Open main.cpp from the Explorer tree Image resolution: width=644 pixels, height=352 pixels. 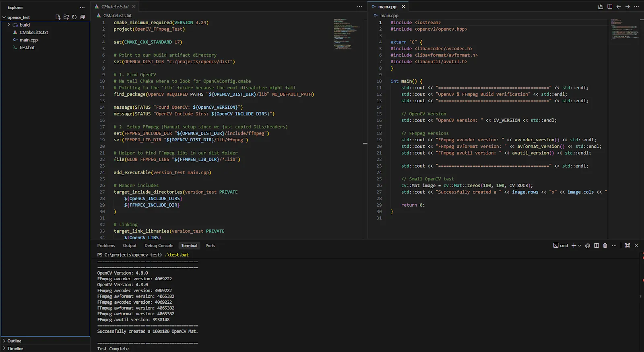[29, 40]
